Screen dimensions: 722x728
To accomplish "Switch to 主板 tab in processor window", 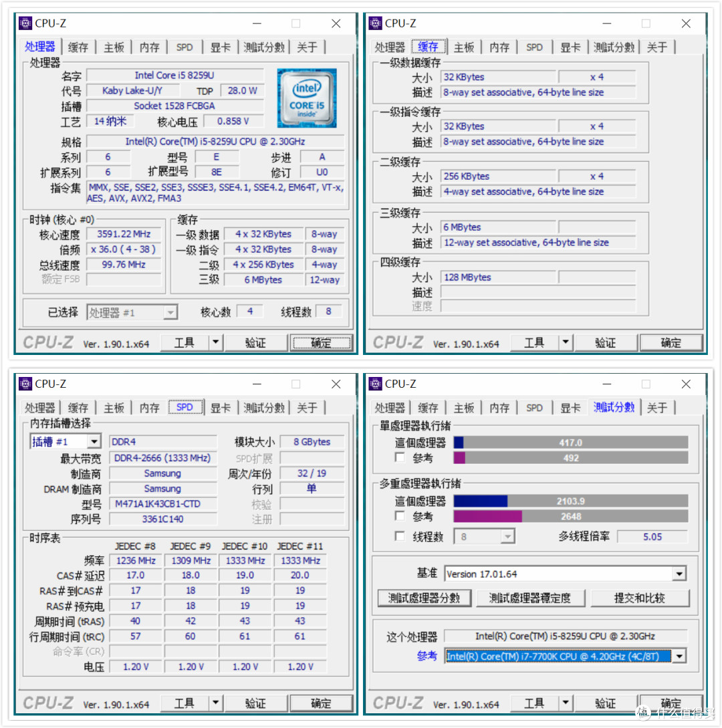I will tap(114, 47).
